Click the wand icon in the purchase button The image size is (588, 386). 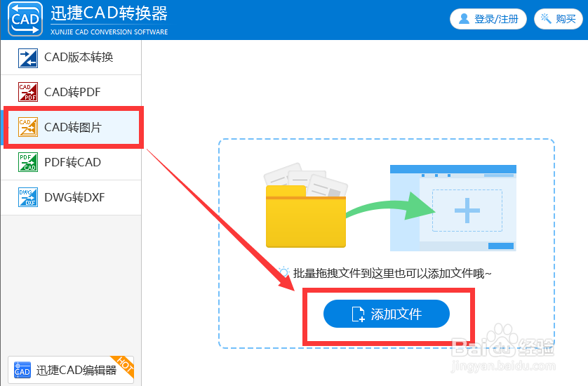(x=546, y=18)
